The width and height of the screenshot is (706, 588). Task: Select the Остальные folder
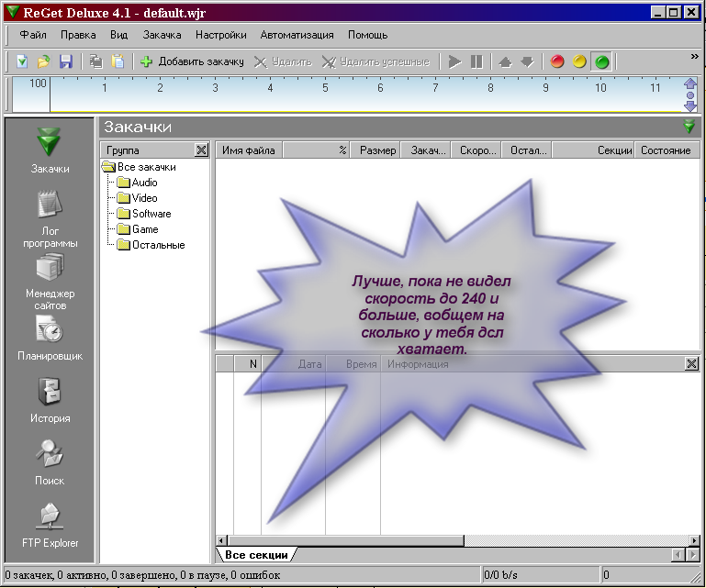(x=151, y=245)
